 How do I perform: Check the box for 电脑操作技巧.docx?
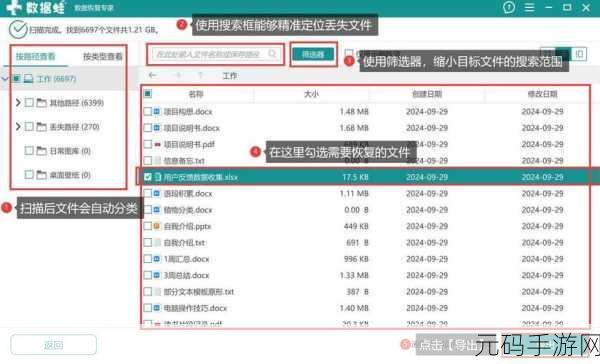148,308
